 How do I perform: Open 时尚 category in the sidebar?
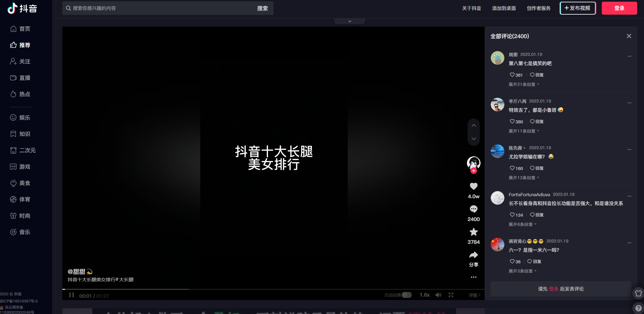pos(20,216)
